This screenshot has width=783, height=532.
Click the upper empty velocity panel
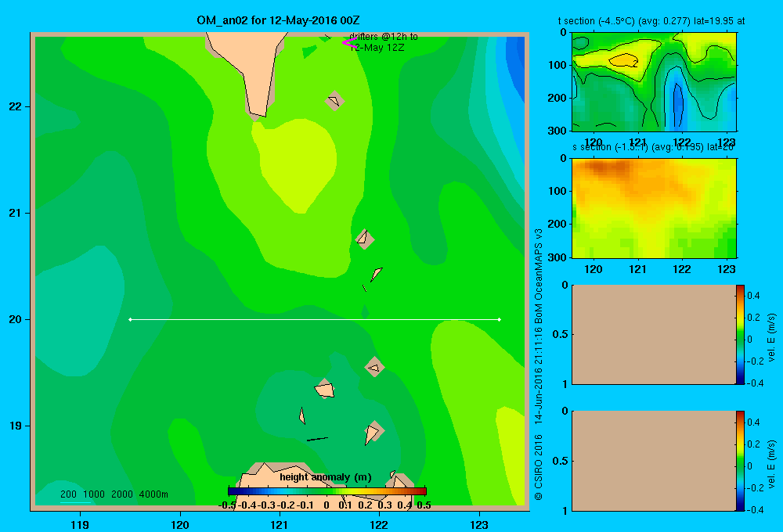point(654,334)
